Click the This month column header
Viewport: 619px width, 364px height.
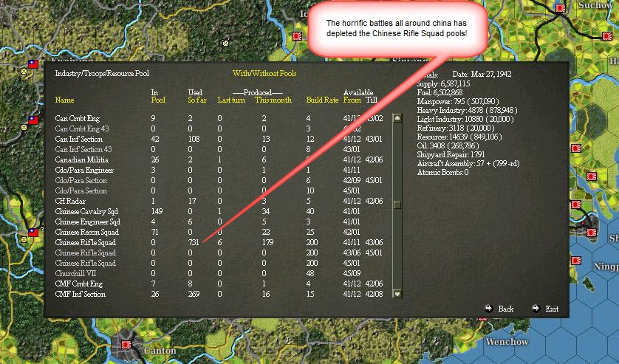[x=273, y=100]
